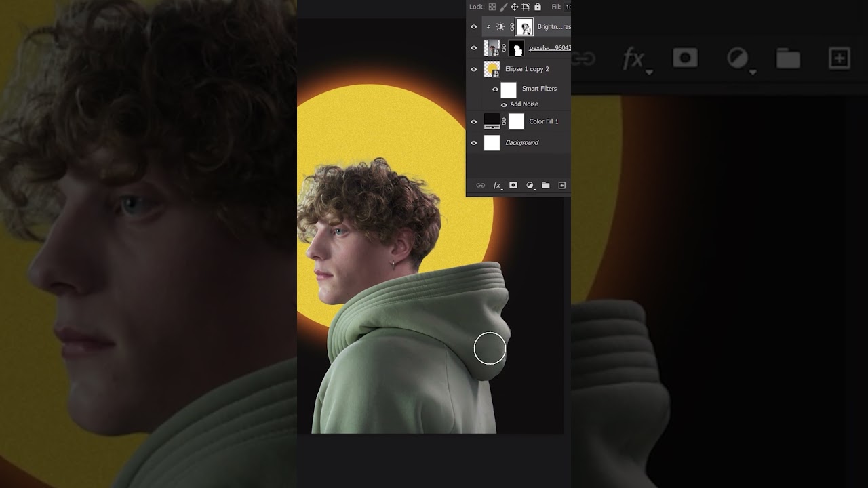The image size is (868, 488).
Task: Select the Color Fill 1 mask thumbnail
Action: (517, 121)
